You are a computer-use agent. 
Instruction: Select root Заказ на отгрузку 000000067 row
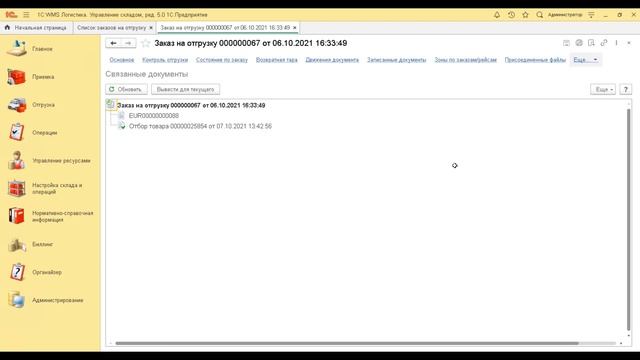pos(191,105)
